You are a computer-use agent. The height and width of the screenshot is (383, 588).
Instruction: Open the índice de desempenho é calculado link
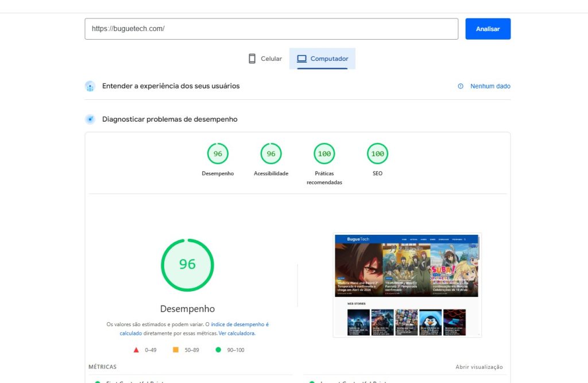pos(239,324)
